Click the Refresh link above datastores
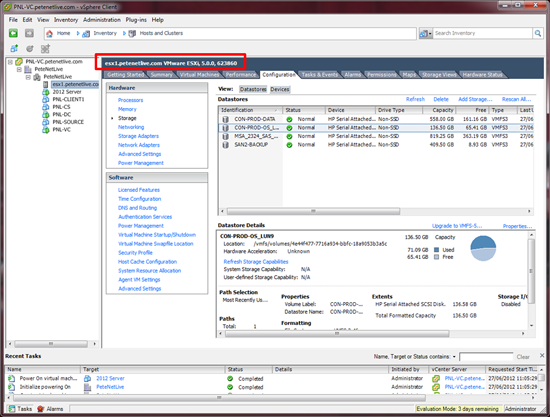 coord(415,99)
